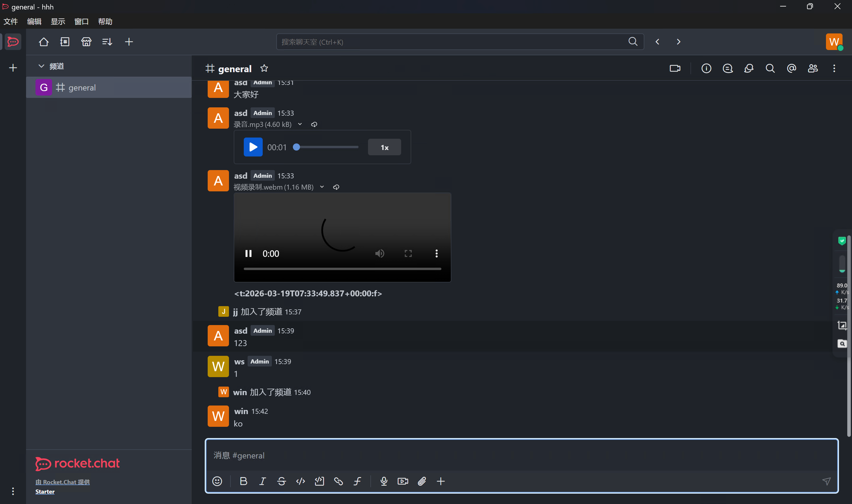852x504 pixels.
Task: Open the sort display options dropdown
Action: pyautogui.click(x=107, y=42)
